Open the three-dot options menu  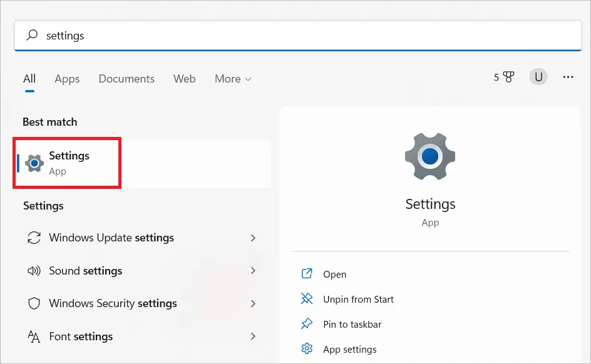coord(568,77)
